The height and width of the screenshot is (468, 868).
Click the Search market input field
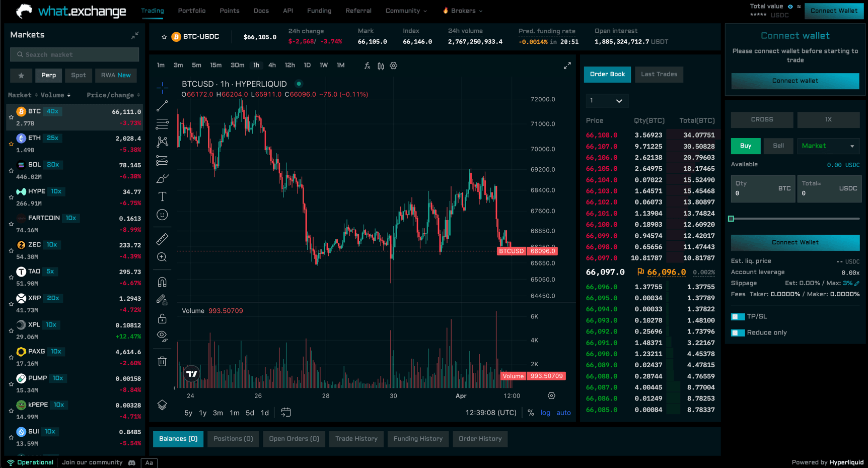click(74, 54)
